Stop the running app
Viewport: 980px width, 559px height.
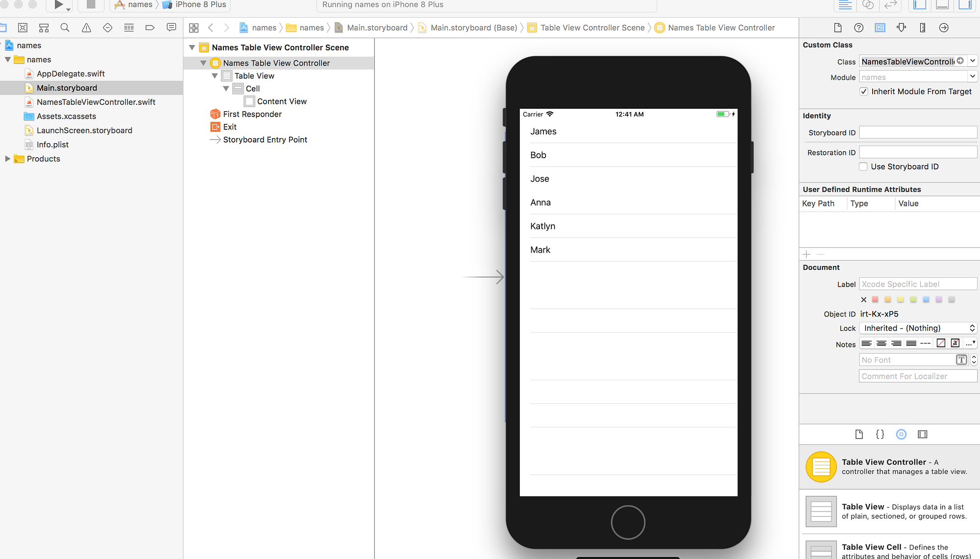click(91, 5)
